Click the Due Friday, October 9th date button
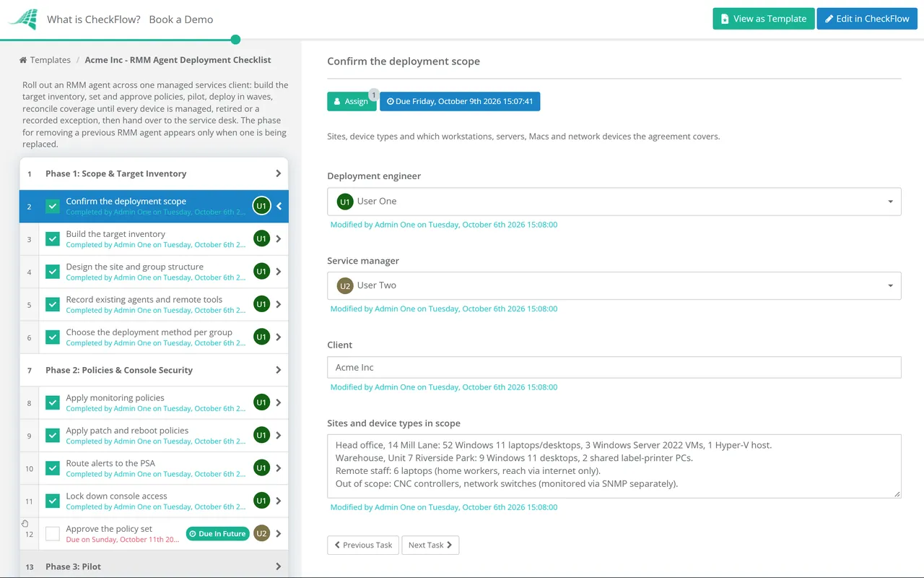Image resolution: width=924 pixels, height=578 pixels. coord(460,102)
